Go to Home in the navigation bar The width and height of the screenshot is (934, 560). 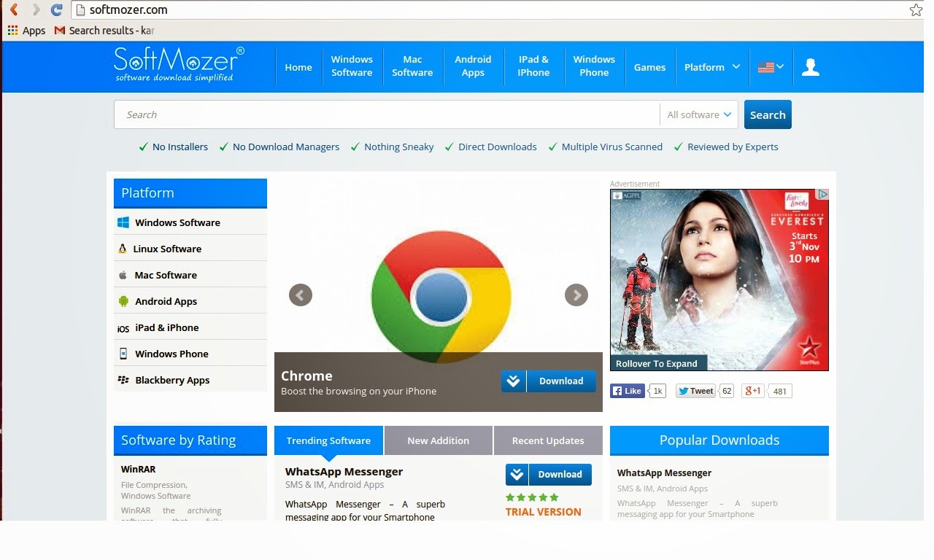click(298, 67)
